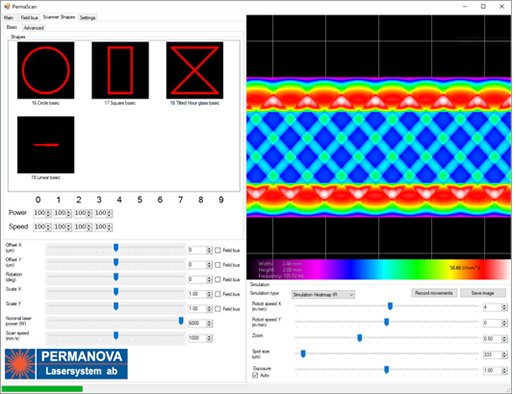Choose the Tilted Hour glass basic shape

click(x=195, y=70)
